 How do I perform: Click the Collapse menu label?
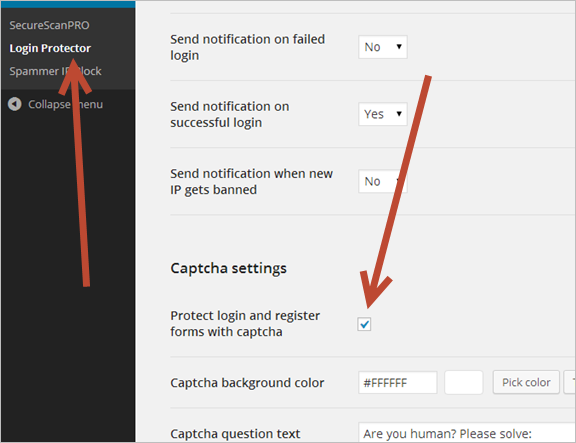tap(65, 104)
